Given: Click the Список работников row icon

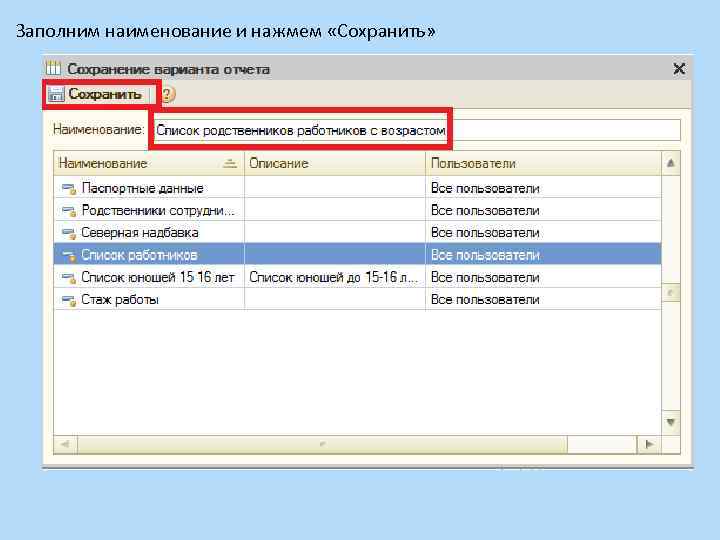Looking at the screenshot, I should click(x=69, y=255).
